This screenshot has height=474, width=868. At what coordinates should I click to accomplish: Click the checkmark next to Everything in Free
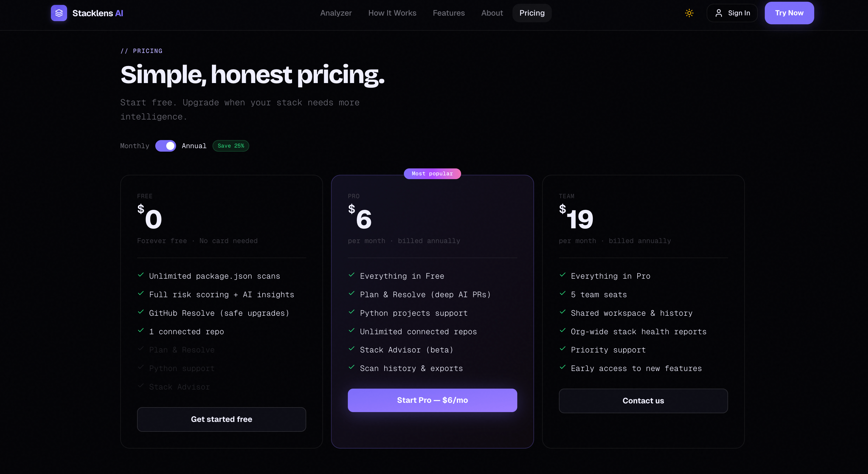click(351, 275)
